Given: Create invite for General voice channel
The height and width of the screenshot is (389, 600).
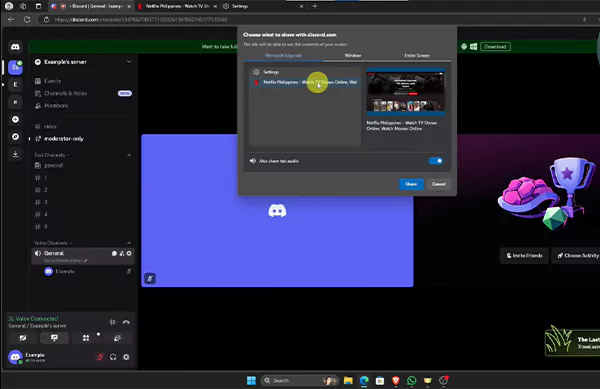Looking at the screenshot, I should pyautogui.click(x=122, y=253).
